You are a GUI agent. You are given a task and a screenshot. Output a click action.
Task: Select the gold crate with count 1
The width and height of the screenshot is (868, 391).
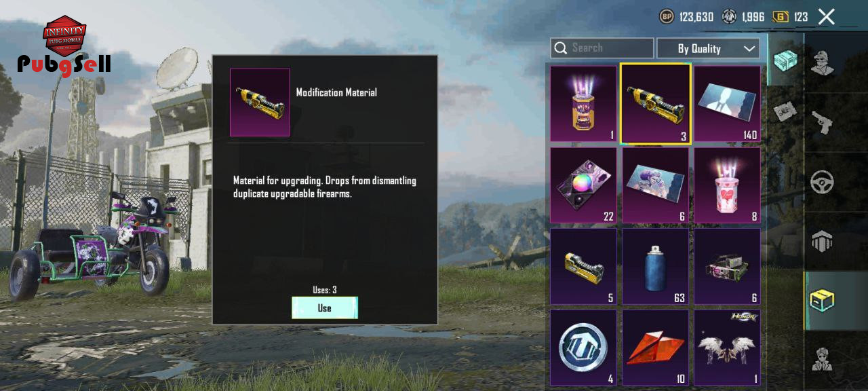click(x=583, y=103)
